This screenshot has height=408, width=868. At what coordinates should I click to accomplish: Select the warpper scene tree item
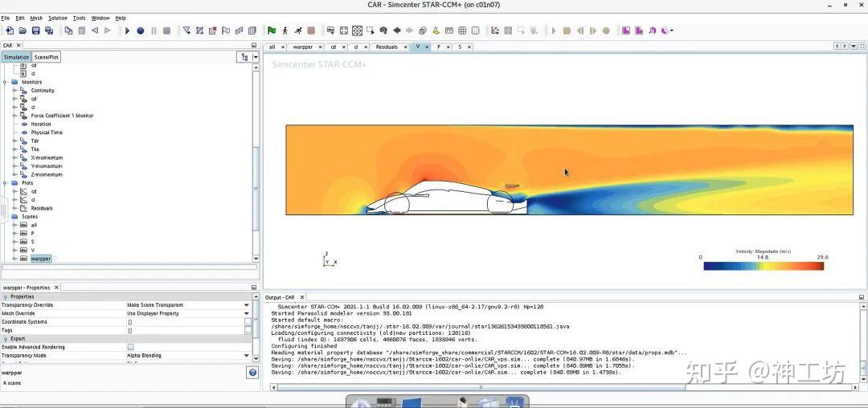[40, 259]
